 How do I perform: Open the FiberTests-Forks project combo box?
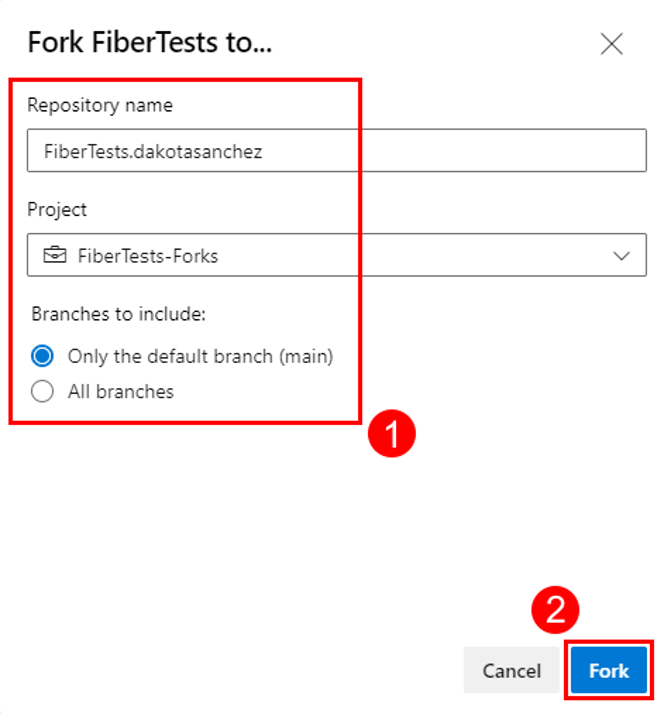[x=337, y=255]
